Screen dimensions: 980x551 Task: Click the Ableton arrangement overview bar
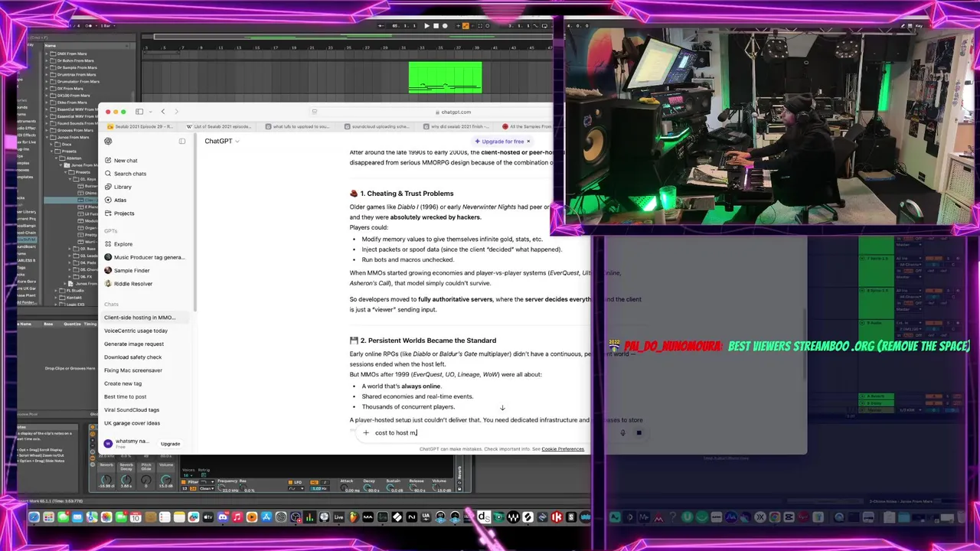click(352, 36)
